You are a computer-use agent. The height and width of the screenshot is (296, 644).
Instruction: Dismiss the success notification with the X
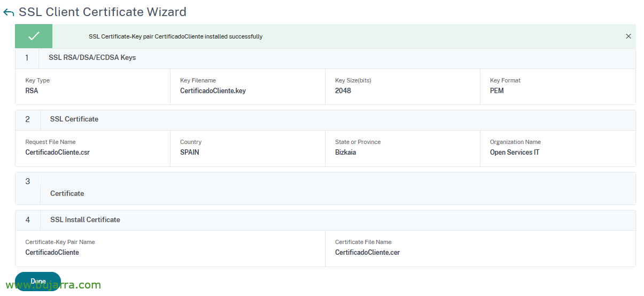[629, 36]
